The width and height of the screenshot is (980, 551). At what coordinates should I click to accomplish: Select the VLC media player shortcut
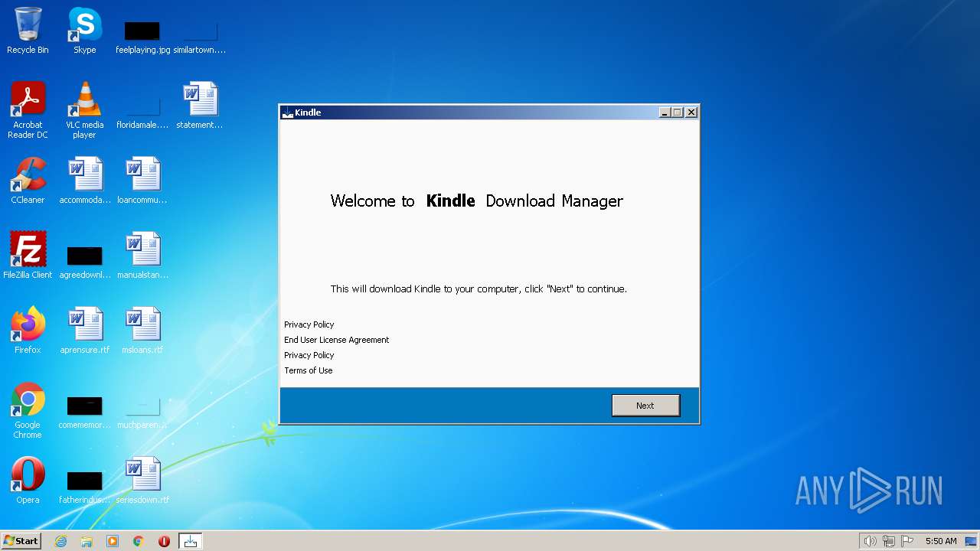click(x=85, y=110)
